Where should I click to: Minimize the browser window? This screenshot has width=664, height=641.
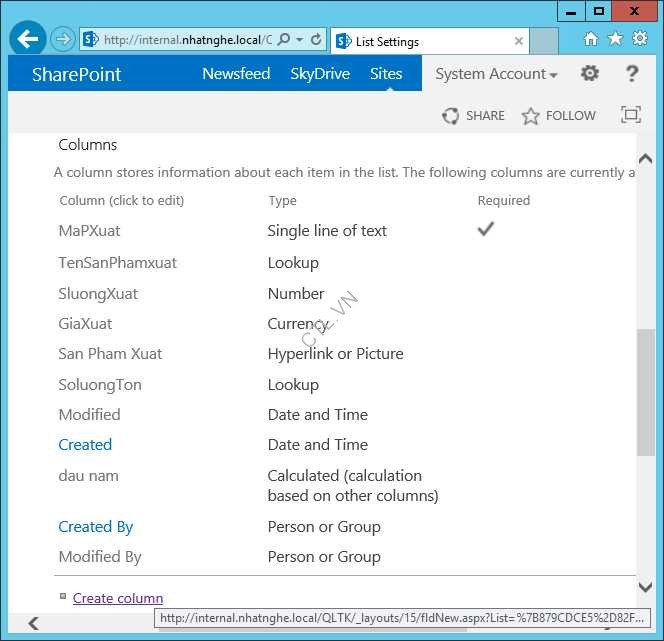[x=571, y=11]
